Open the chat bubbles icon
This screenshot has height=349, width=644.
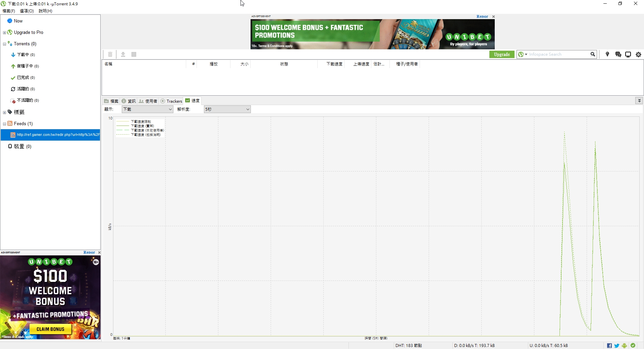tap(618, 54)
